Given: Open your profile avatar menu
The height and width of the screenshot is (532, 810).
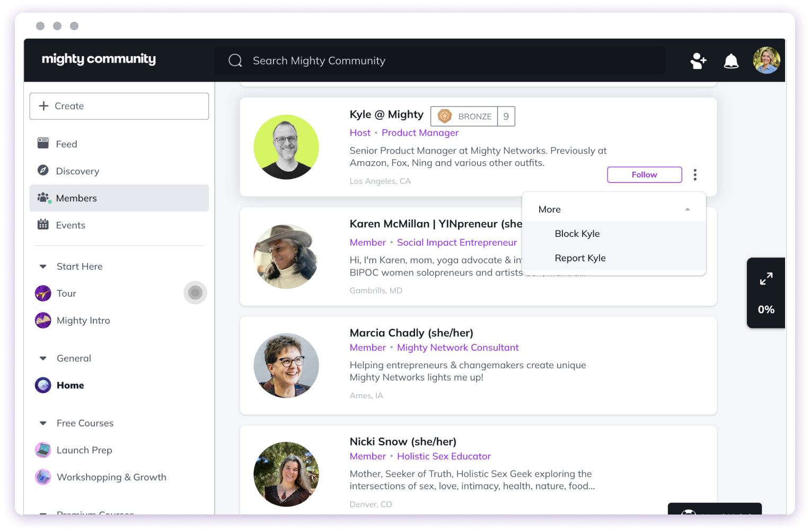Looking at the screenshot, I should pyautogui.click(x=767, y=60).
